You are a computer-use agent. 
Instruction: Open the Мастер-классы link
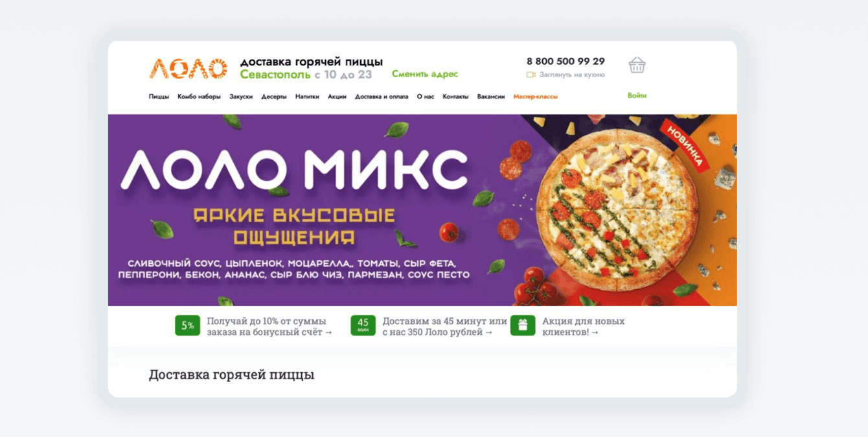[536, 97]
